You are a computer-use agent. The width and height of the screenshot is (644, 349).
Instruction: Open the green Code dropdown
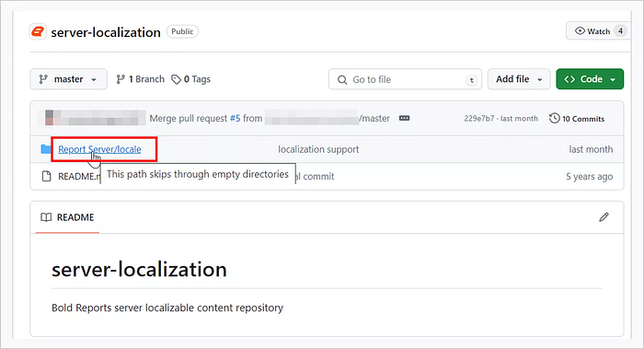[590, 79]
